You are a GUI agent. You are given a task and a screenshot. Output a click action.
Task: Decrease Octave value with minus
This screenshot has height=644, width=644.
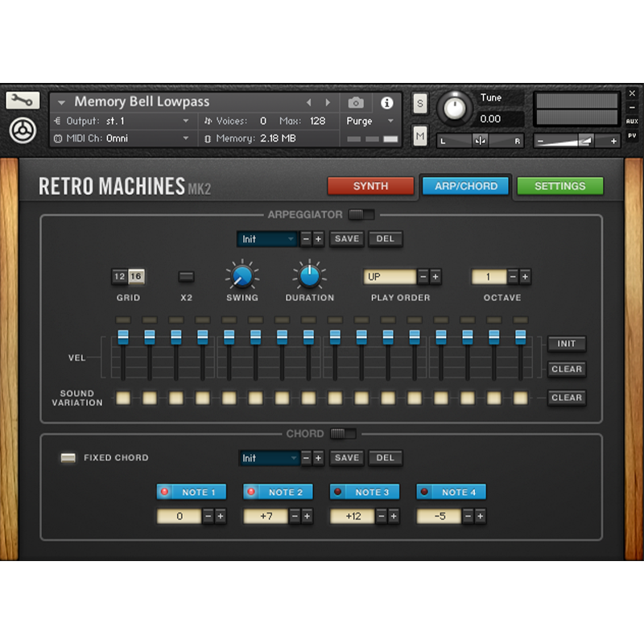pos(513,277)
